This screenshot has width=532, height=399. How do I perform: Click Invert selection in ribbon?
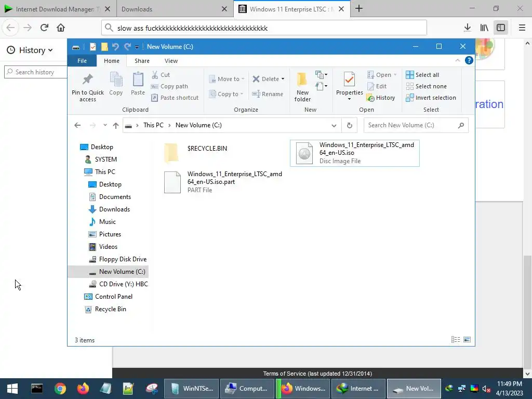click(x=431, y=98)
